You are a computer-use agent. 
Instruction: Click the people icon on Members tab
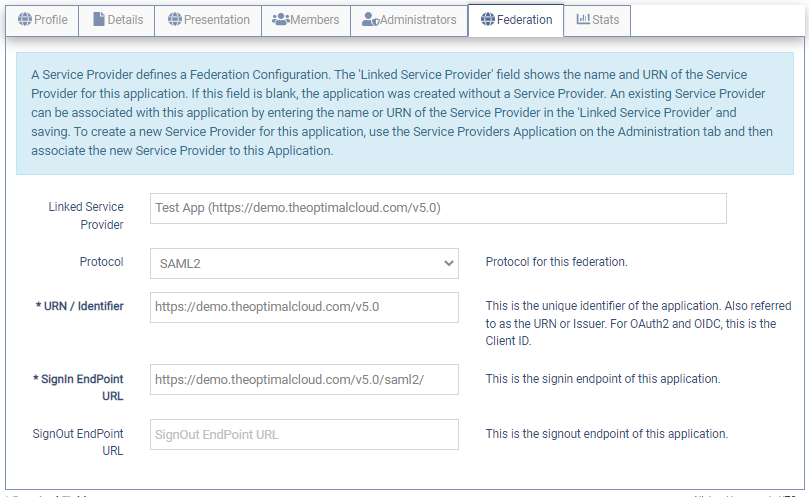click(x=281, y=20)
